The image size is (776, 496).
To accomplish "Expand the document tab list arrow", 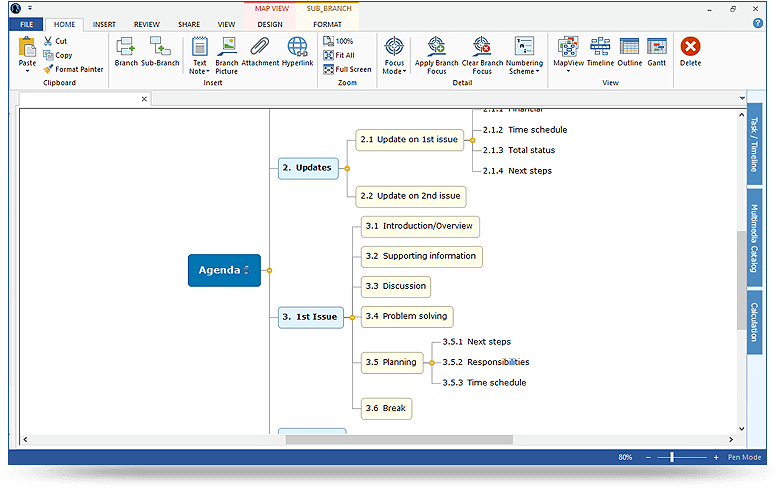I will click(x=742, y=99).
